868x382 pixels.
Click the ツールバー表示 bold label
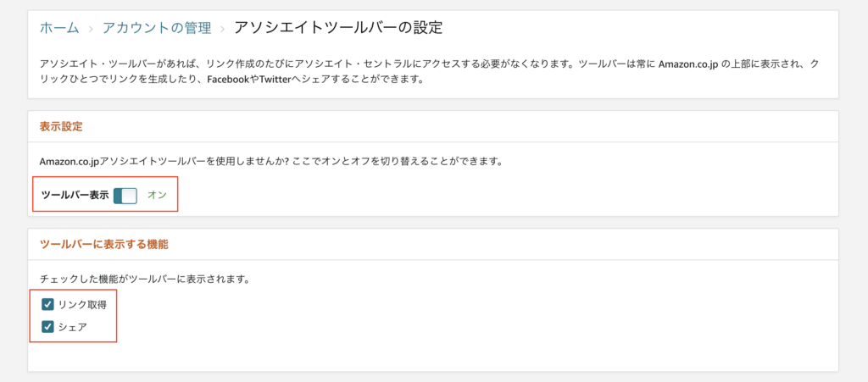[x=75, y=195]
